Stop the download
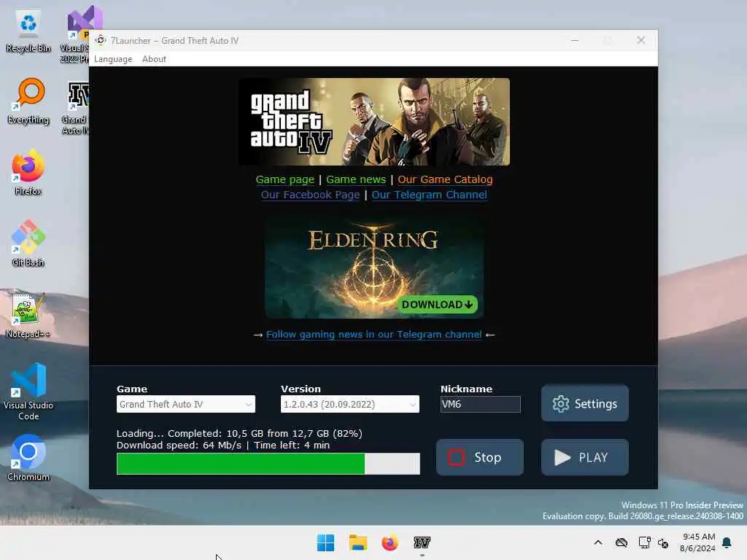Image resolution: width=747 pixels, height=560 pixels. click(480, 457)
